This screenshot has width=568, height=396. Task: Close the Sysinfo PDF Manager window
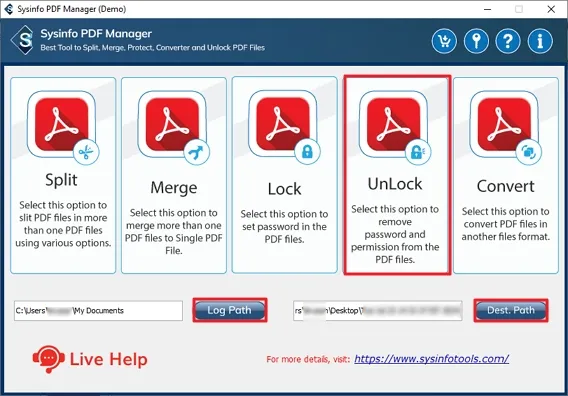coord(551,9)
